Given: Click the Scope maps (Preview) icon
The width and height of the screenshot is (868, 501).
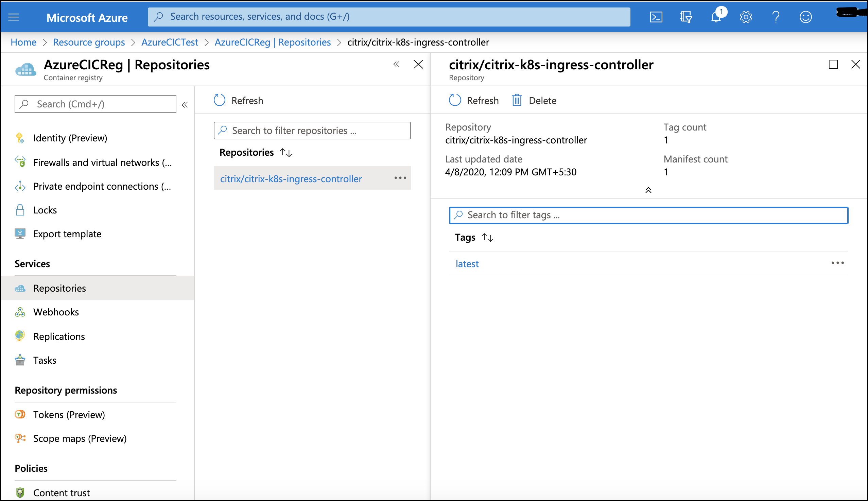Looking at the screenshot, I should tap(20, 438).
